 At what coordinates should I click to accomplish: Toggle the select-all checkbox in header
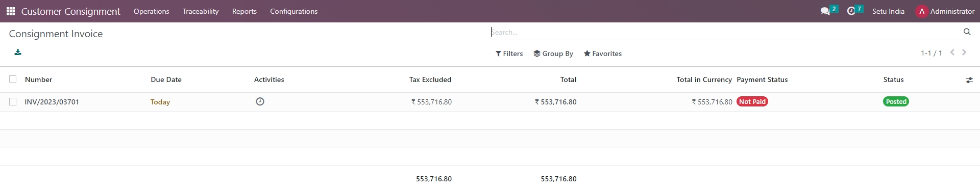[x=13, y=79]
